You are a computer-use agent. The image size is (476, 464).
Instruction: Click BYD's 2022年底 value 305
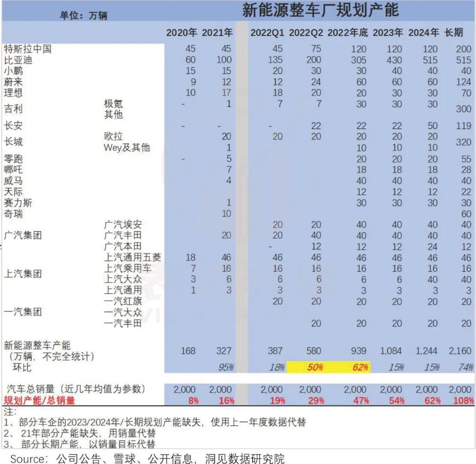(x=358, y=60)
